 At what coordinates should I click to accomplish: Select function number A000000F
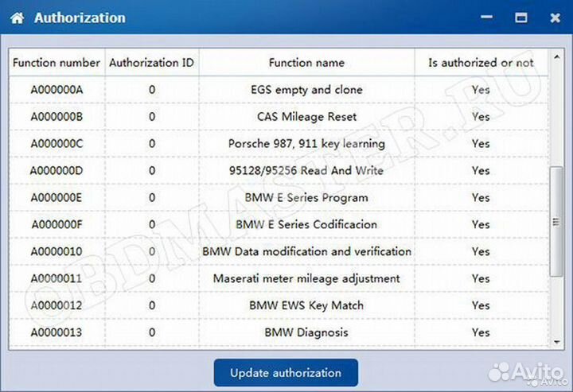(57, 224)
